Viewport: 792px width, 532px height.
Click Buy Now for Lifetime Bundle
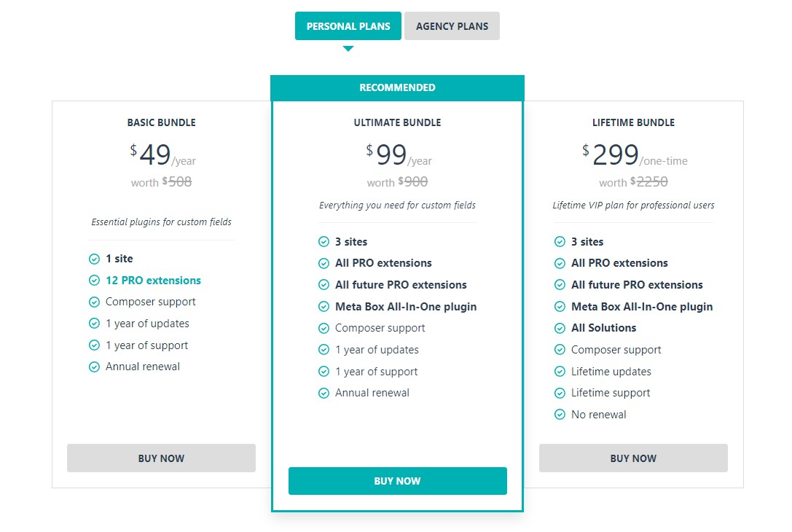coord(633,458)
